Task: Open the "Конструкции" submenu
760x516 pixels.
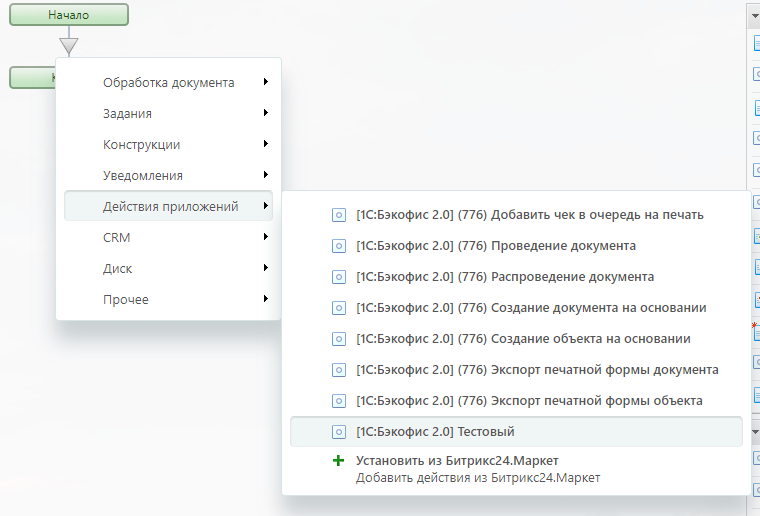Action: tap(168, 144)
